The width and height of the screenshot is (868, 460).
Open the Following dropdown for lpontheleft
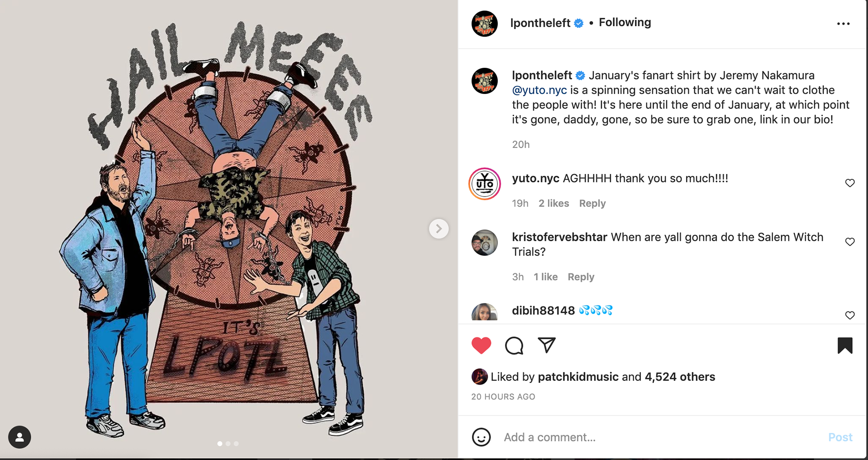pyautogui.click(x=625, y=23)
